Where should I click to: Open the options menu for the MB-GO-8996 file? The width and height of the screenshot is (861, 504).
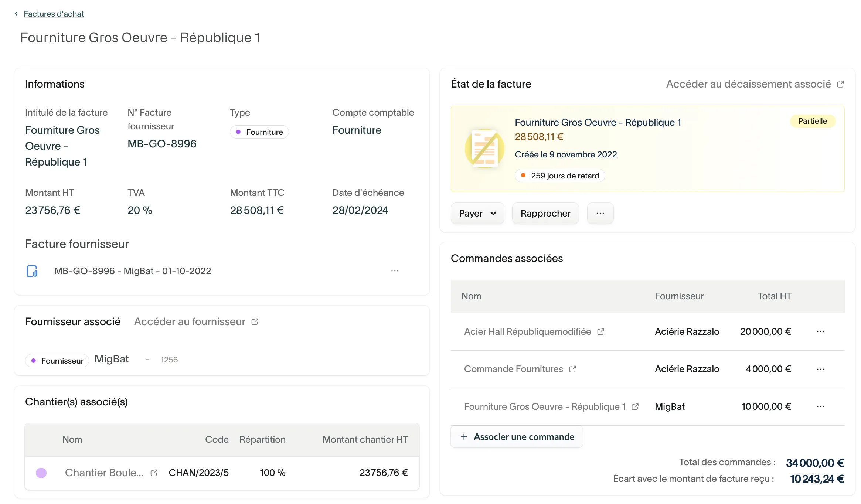pos(395,271)
